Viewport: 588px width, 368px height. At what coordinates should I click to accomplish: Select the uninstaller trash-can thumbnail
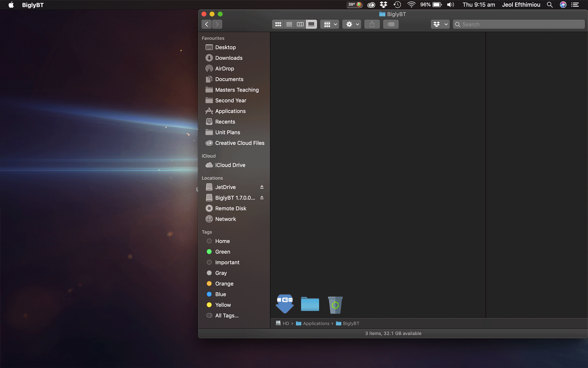[x=335, y=305]
